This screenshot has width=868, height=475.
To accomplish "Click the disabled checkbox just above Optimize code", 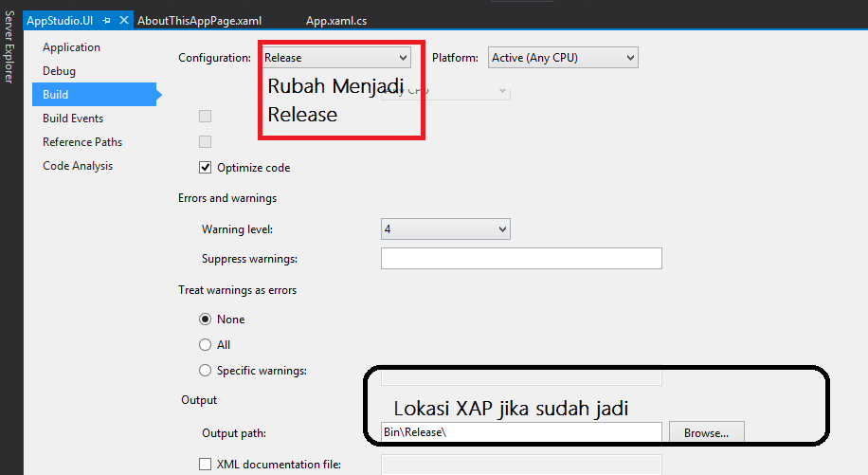I will tap(205, 141).
